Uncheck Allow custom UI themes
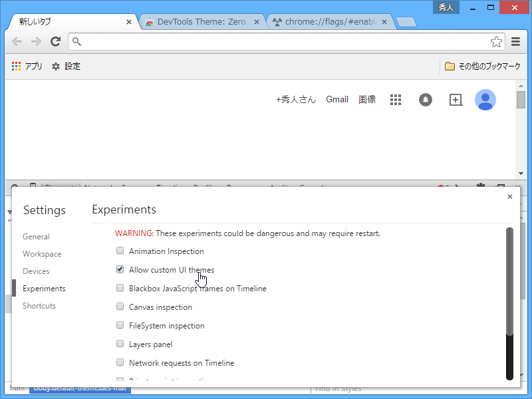Screen dimensions: 532x399 pyautogui.click(x=120, y=269)
